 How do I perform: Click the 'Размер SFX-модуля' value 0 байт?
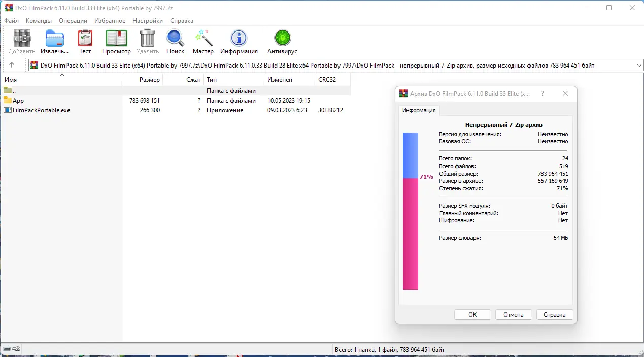560,206
